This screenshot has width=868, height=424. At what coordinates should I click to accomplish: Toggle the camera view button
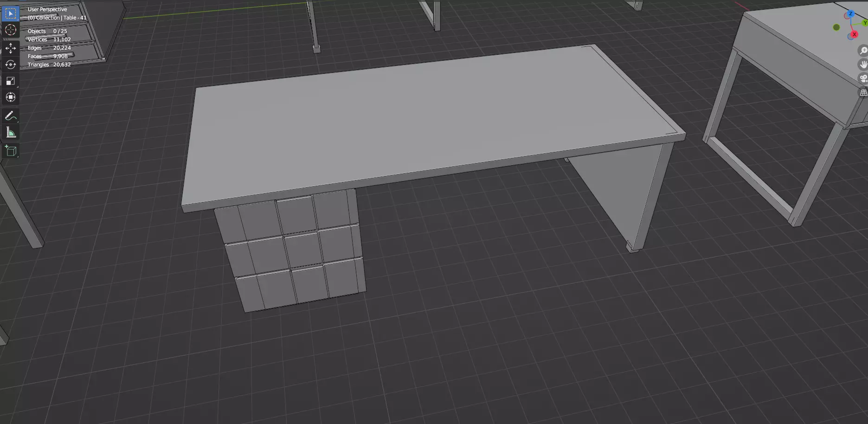(x=863, y=78)
